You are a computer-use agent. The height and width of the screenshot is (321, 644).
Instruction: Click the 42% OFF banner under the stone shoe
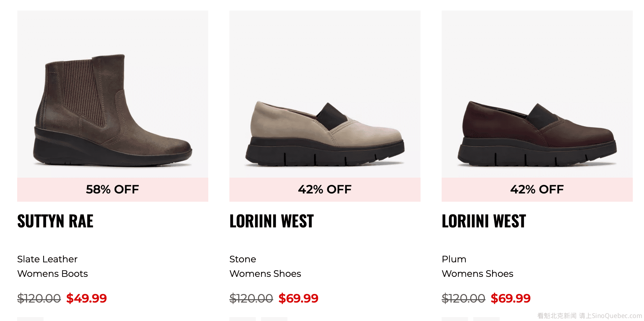click(x=325, y=190)
